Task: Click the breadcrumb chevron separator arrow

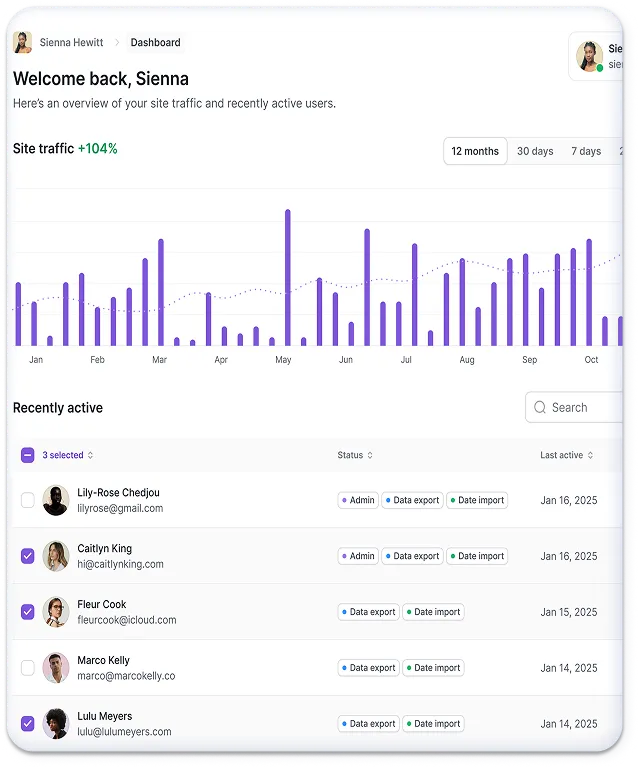Action: 117,43
